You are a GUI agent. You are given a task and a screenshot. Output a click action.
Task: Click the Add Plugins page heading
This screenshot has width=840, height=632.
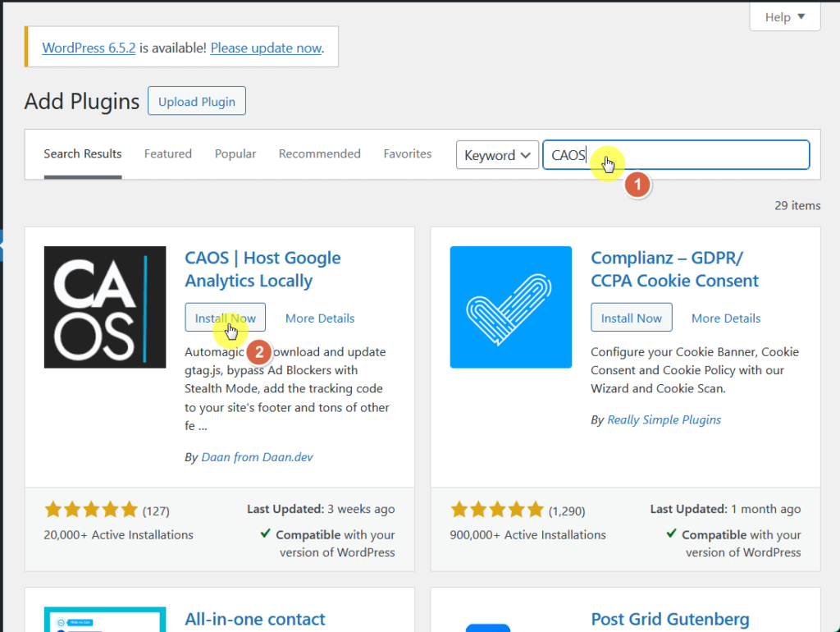[82, 101]
